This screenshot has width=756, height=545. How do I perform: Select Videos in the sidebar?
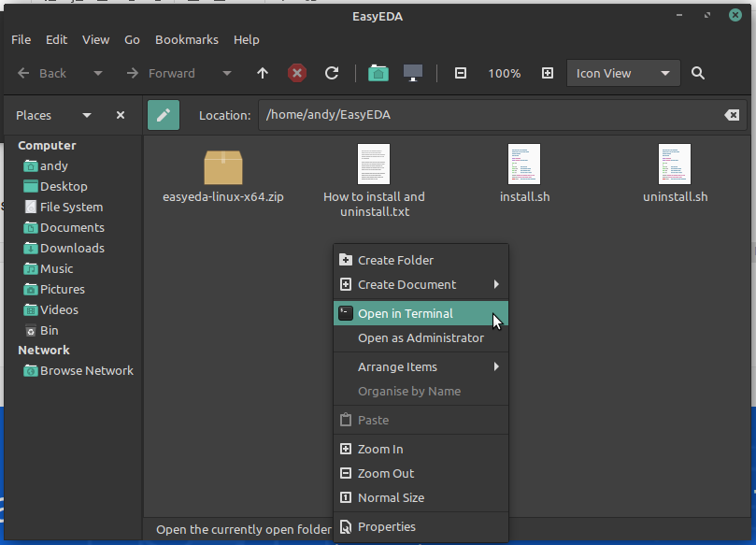click(x=50, y=310)
